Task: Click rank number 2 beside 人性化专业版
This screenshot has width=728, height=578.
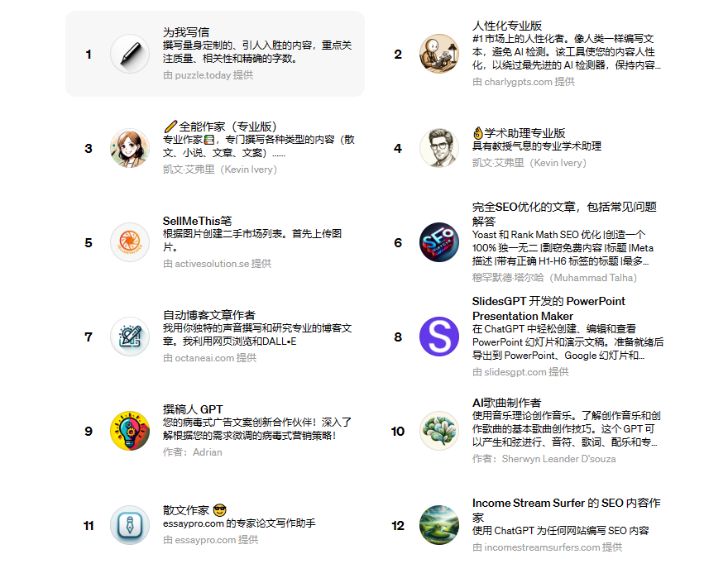Action: (x=398, y=55)
